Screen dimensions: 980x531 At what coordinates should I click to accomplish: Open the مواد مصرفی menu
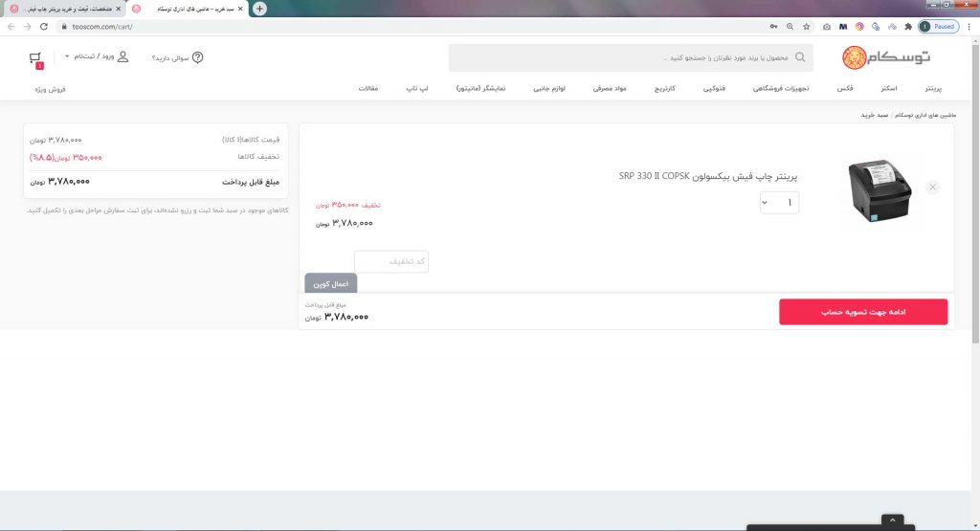(610, 89)
